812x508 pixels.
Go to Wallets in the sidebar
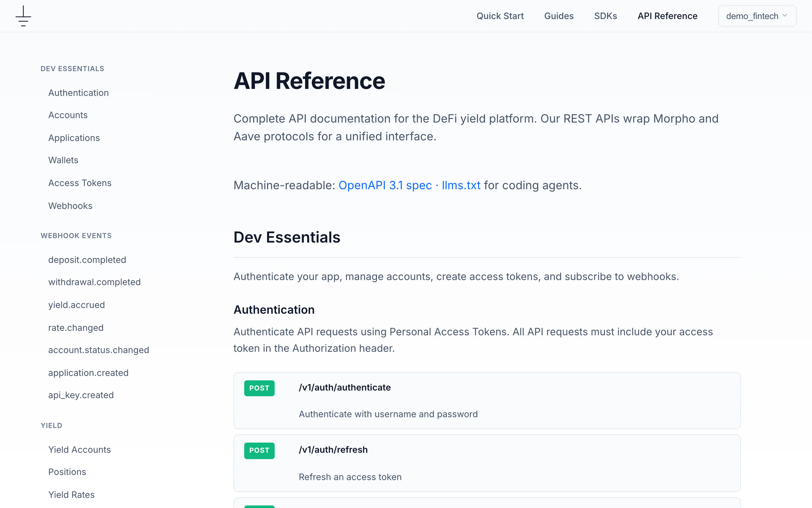pyautogui.click(x=63, y=160)
